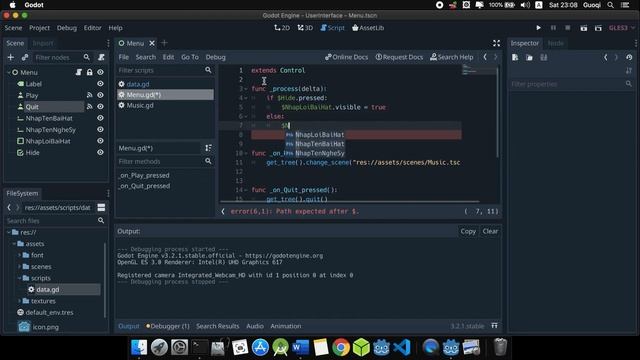Open the Project menu

pos(39,28)
